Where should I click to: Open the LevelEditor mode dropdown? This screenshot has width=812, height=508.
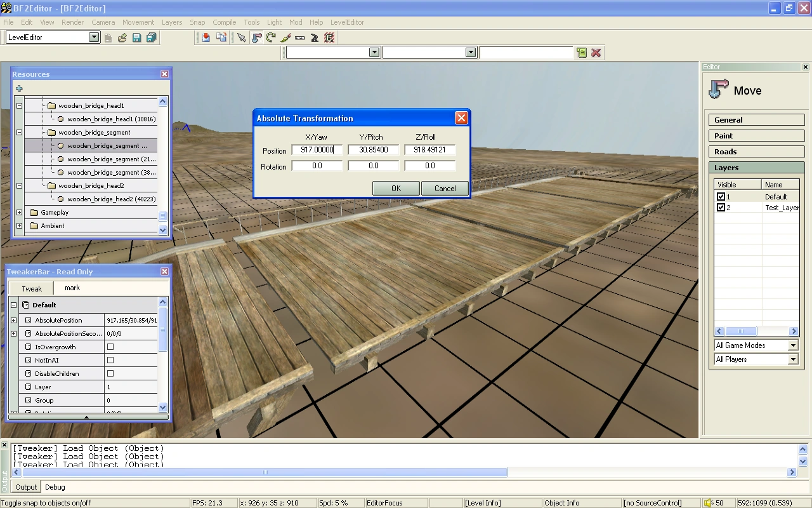[x=94, y=37]
